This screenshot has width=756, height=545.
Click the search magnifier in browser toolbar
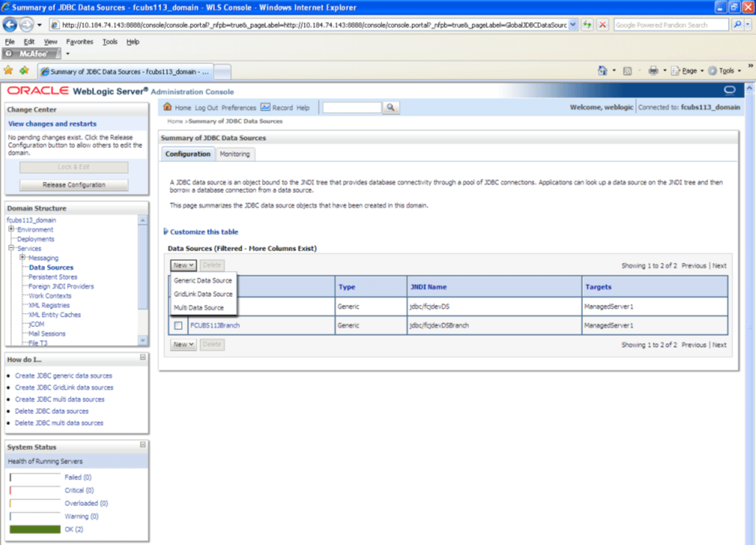pyautogui.click(x=737, y=24)
